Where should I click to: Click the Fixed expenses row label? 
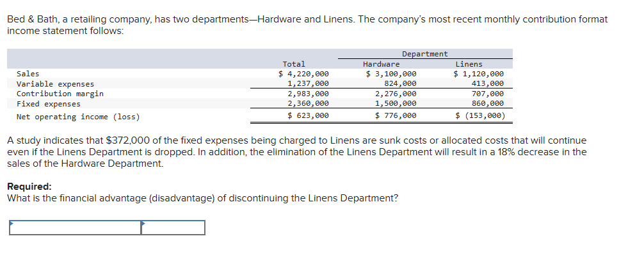[x=49, y=104]
